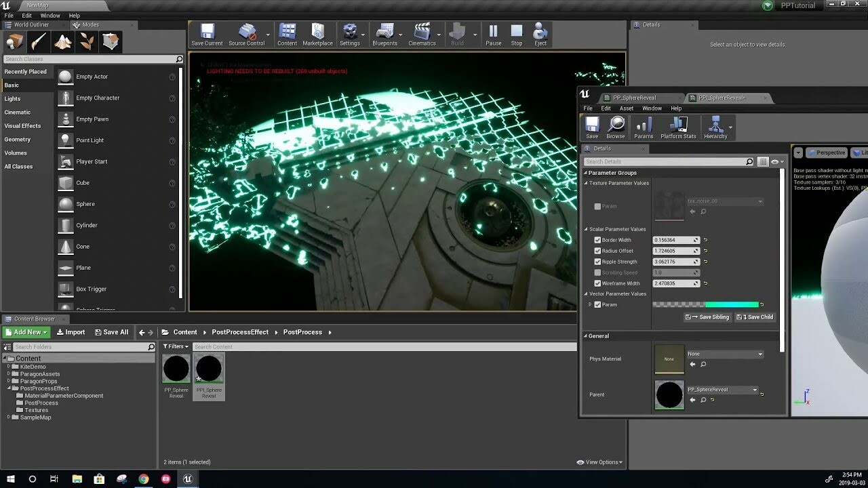Stop play session with Stop button
This screenshot has height=488, width=868.
coord(517,35)
